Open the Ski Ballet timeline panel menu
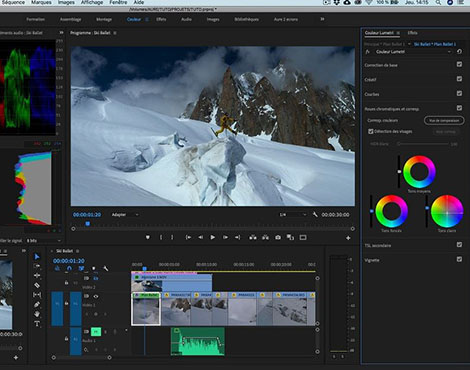The width and height of the screenshot is (470, 370). 78,251
